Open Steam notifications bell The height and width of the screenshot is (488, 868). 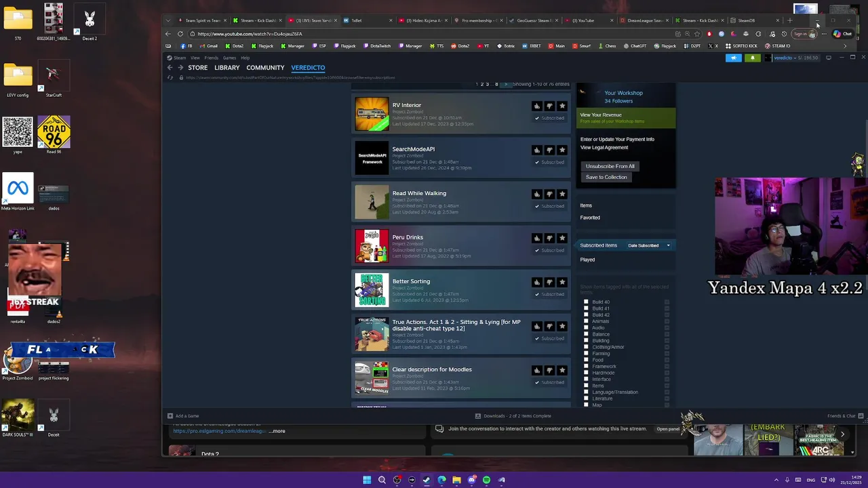coord(752,58)
